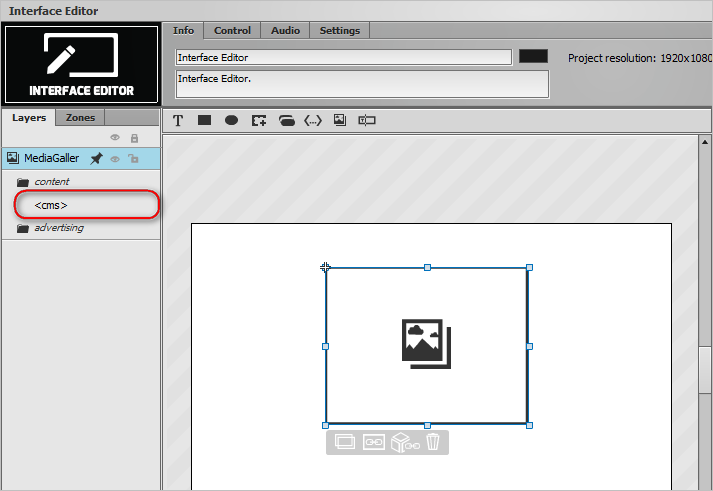Toggle visibility eye of MediaGaller layer
Viewport: 713px width, 491px height.
[115, 159]
